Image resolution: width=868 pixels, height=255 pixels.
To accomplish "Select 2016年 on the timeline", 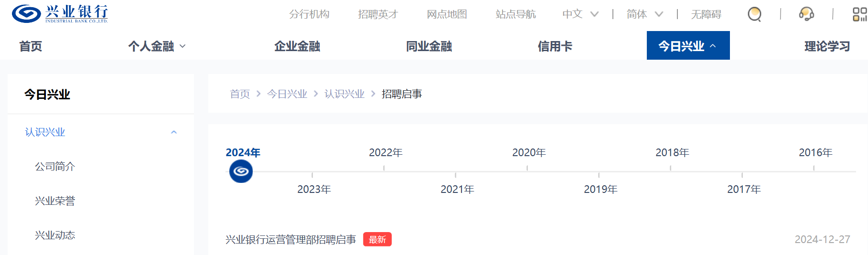I will pos(815,153).
